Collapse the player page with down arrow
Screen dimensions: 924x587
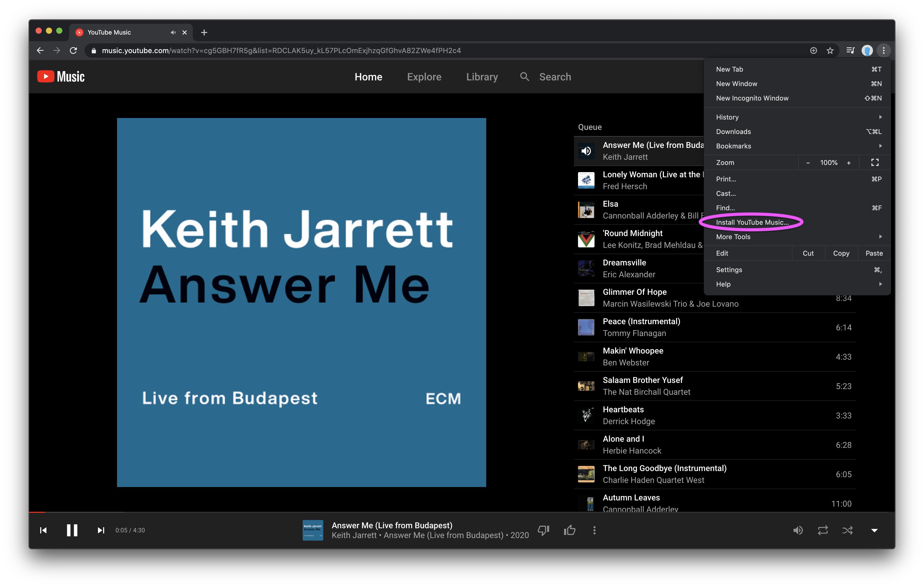874,530
